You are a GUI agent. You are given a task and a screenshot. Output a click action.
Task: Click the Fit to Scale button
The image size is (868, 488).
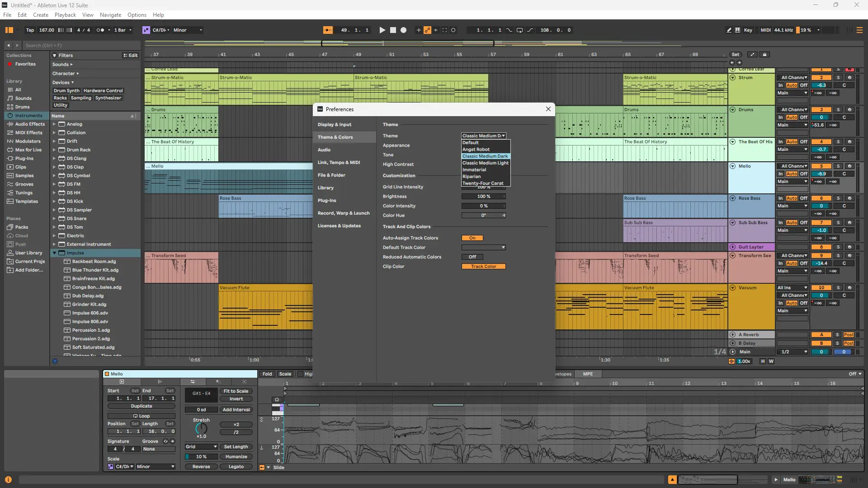pos(236,391)
